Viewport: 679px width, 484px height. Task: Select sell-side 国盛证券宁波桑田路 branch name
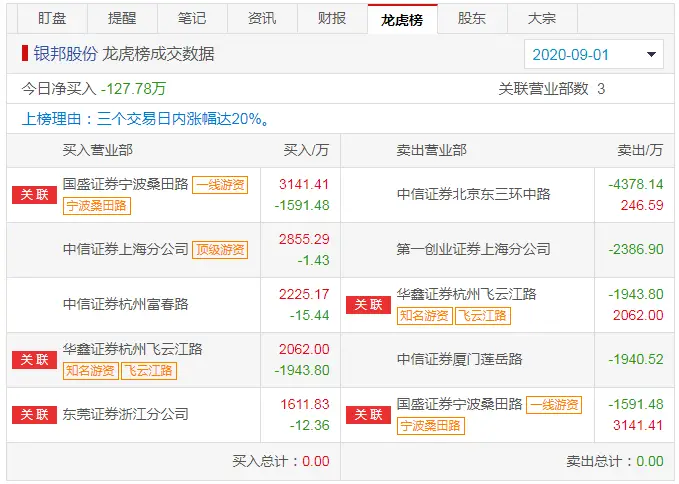460,404
